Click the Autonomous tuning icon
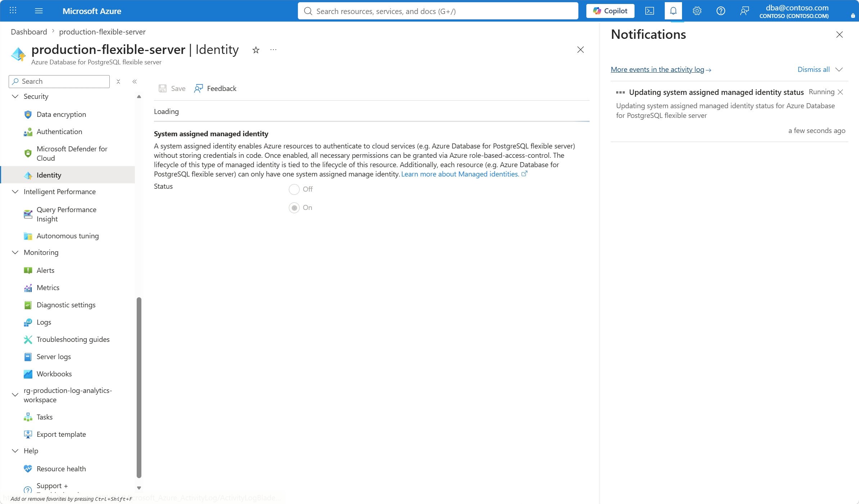Image resolution: width=859 pixels, height=504 pixels. click(28, 236)
